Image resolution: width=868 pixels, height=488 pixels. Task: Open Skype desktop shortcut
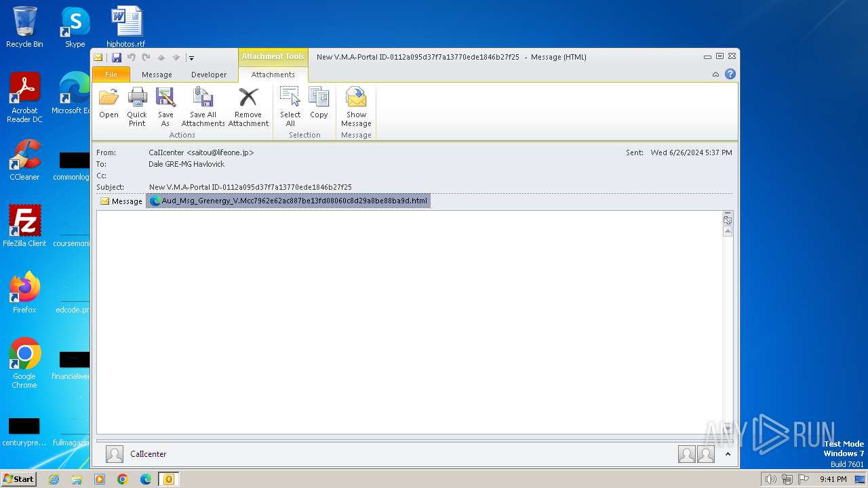pyautogui.click(x=75, y=27)
